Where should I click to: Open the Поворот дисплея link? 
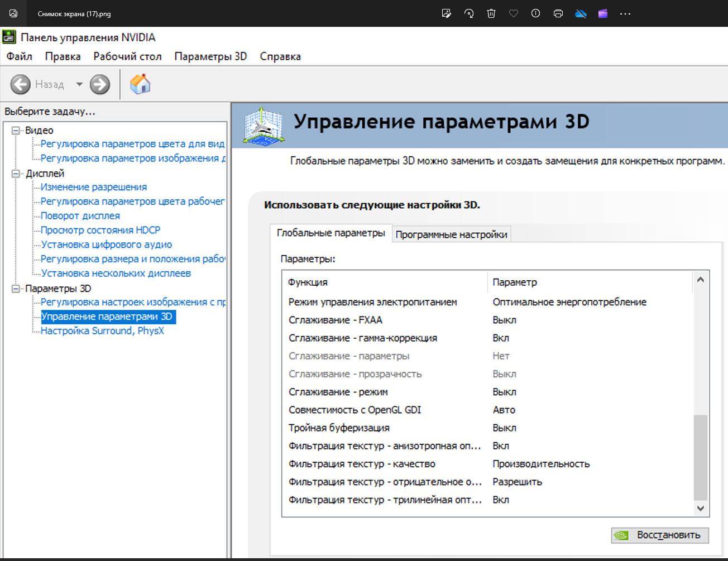point(80,216)
